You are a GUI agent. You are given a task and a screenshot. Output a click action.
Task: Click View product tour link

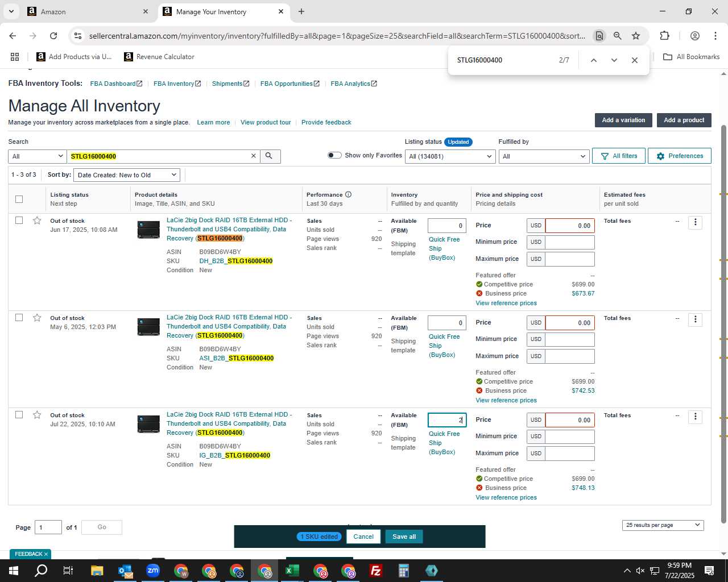click(266, 122)
